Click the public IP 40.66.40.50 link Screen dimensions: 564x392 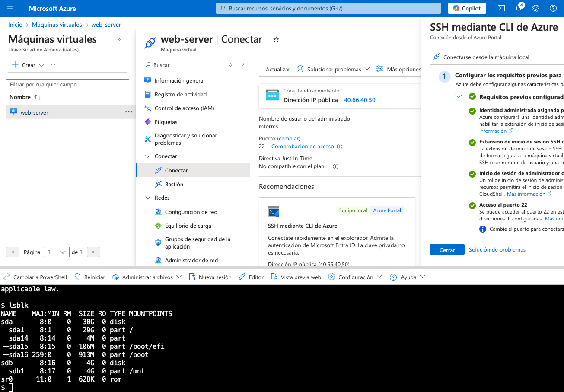[360, 100]
